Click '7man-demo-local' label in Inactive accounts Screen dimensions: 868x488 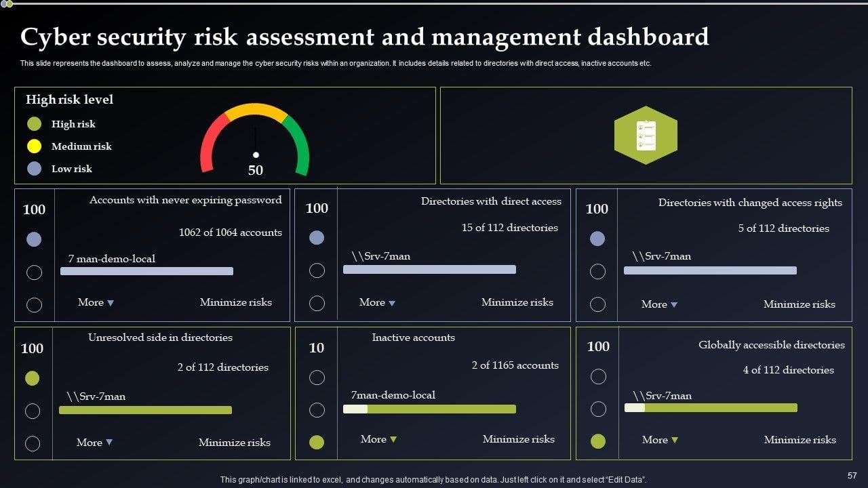tap(393, 395)
